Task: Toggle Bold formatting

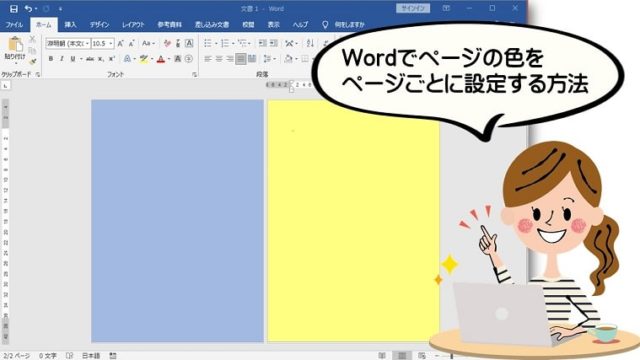Action: point(51,59)
